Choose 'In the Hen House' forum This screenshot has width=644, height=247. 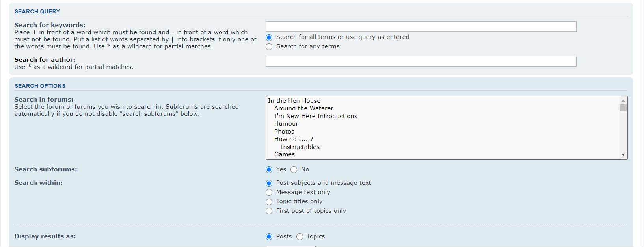(294, 101)
